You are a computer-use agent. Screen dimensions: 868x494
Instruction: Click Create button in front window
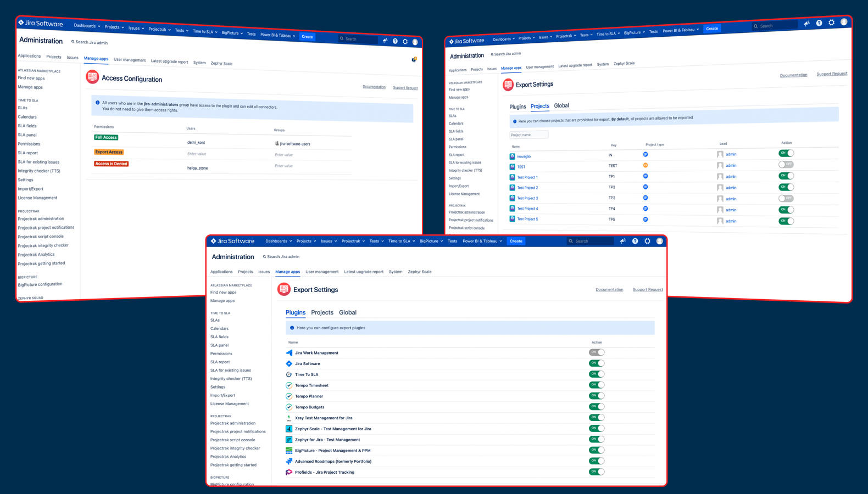(x=516, y=241)
